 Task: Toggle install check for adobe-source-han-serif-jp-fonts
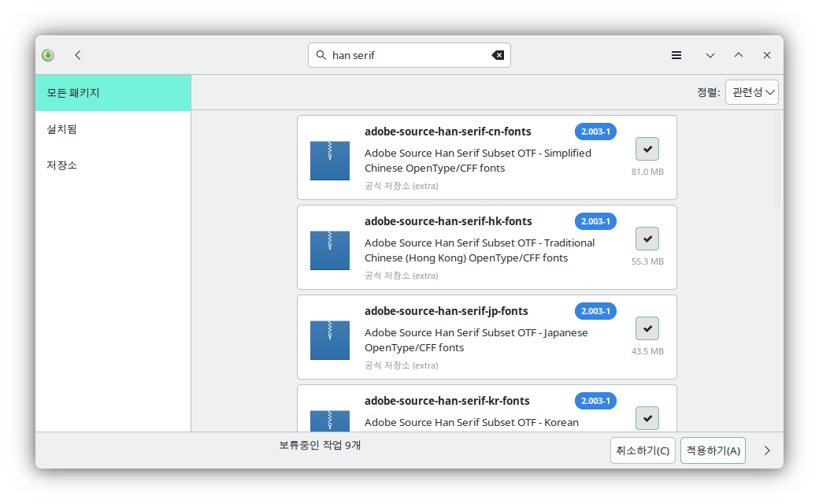pyautogui.click(x=647, y=328)
